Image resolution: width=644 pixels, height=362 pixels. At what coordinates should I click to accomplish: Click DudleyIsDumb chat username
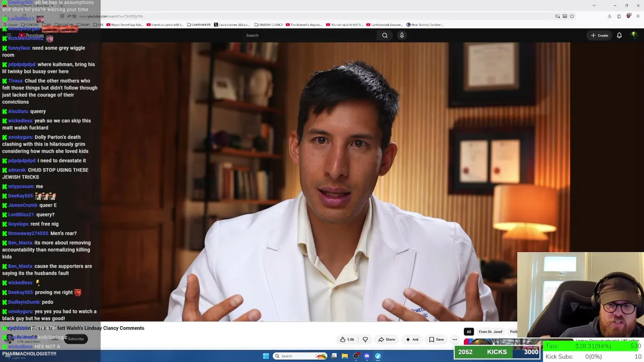click(24, 302)
